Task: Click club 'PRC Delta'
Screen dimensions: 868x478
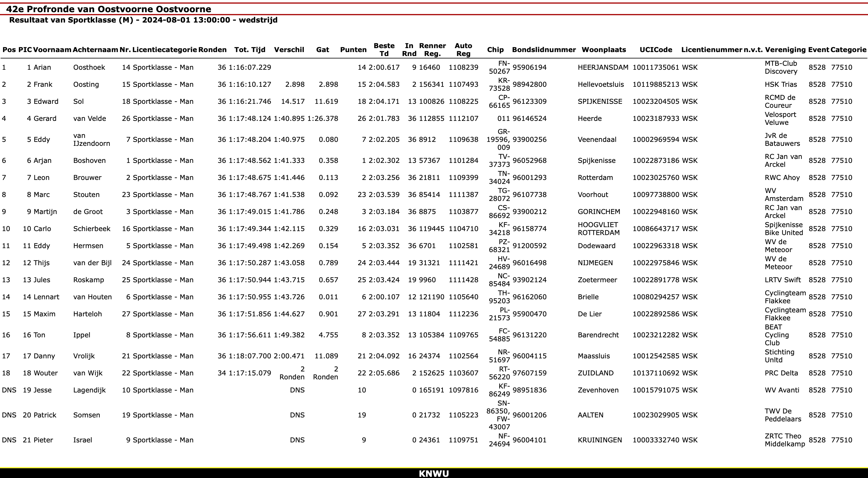Action: coord(781,373)
